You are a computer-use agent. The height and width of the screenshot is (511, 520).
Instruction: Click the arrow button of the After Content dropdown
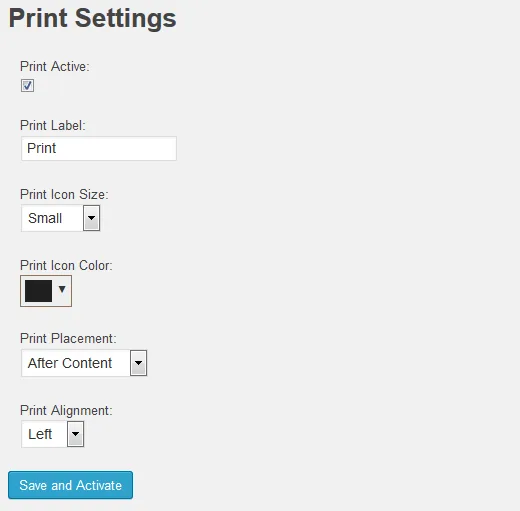pyautogui.click(x=138, y=363)
